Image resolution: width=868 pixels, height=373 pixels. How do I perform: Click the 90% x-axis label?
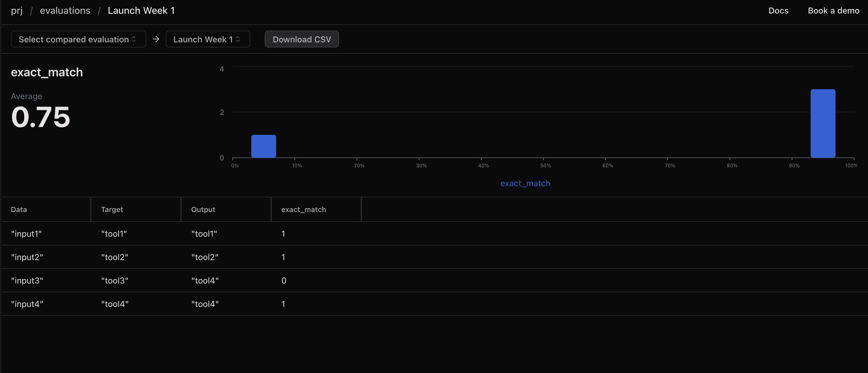[x=794, y=165]
